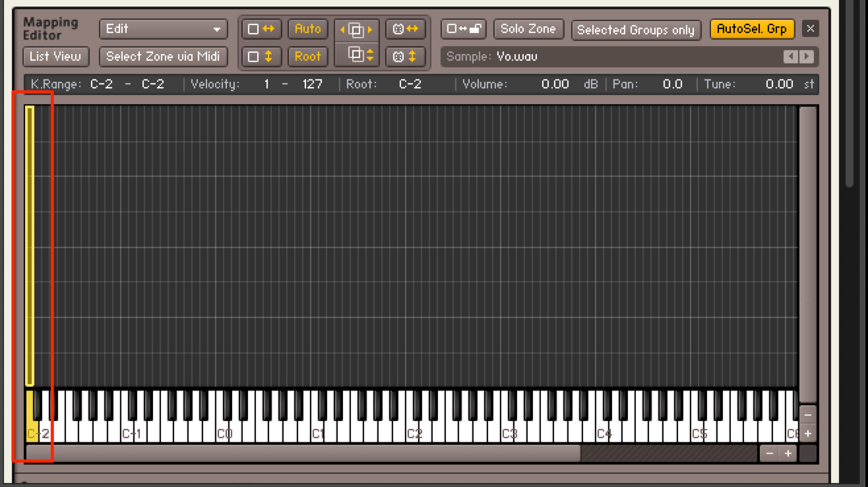The width and height of the screenshot is (868, 487).
Task: Click the Tune value field
Action: [x=779, y=84]
